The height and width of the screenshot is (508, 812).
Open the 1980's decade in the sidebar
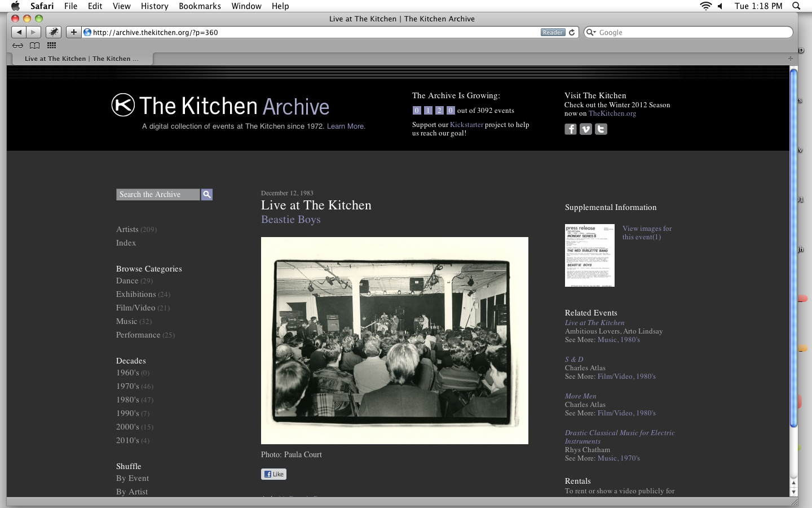tap(127, 400)
